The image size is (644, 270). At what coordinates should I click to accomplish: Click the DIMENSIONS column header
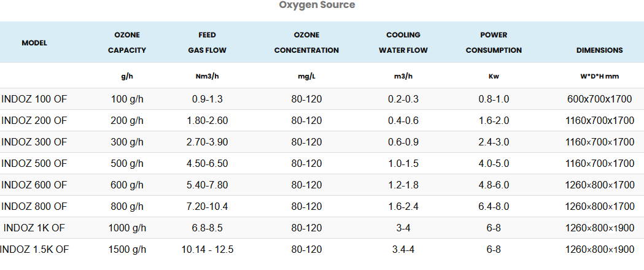(599, 50)
